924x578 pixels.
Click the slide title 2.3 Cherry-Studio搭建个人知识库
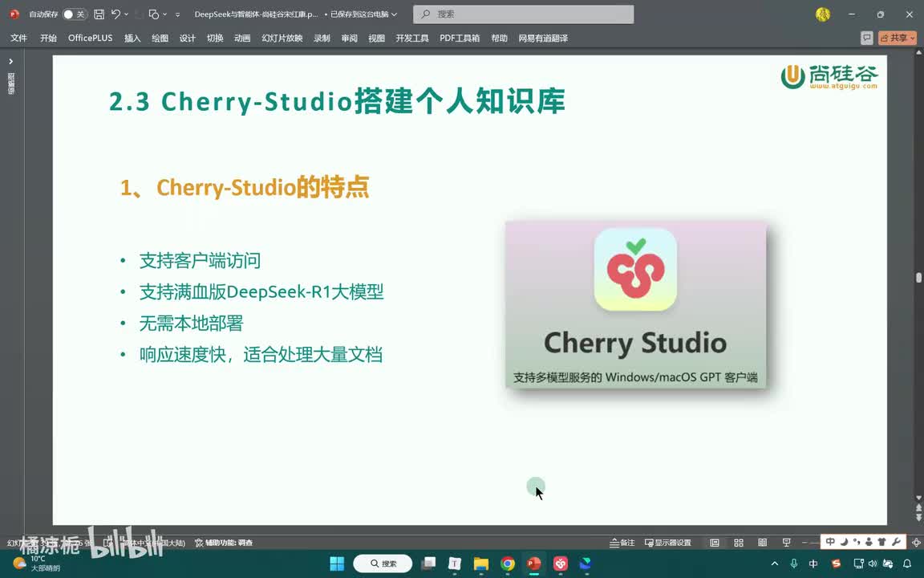[337, 101]
